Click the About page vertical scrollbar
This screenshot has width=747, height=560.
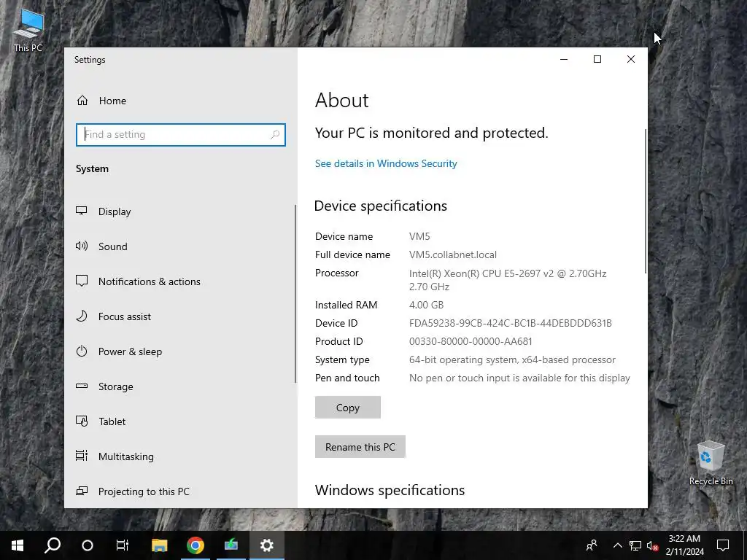tap(646, 200)
